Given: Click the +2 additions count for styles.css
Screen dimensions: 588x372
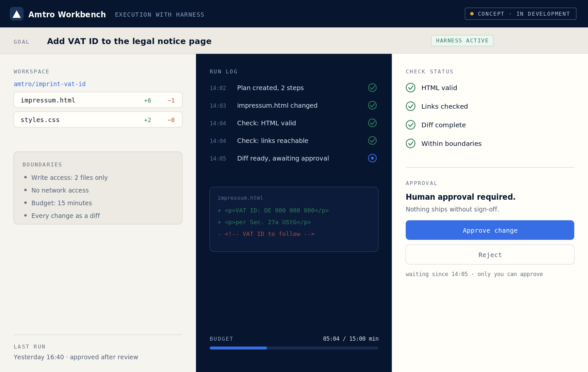Looking at the screenshot, I should [x=148, y=120].
